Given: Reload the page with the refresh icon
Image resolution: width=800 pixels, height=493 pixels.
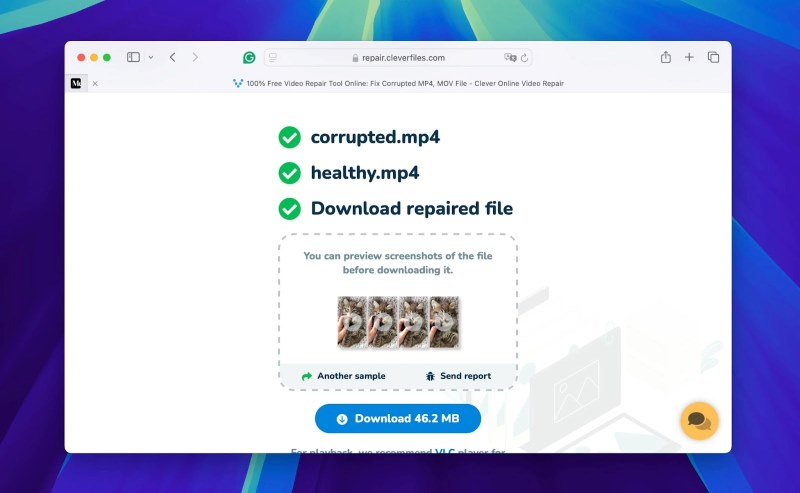Looking at the screenshot, I should pos(524,58).
